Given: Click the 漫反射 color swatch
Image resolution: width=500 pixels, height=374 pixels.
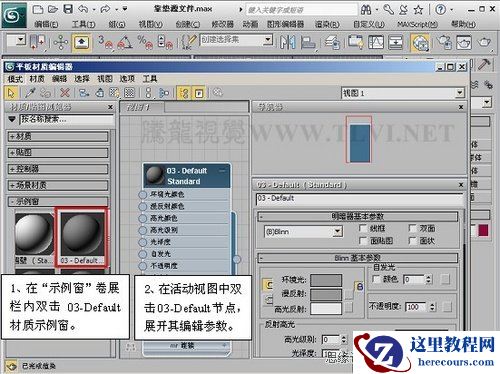Looking at the screenshot, I should pos(326,294).
